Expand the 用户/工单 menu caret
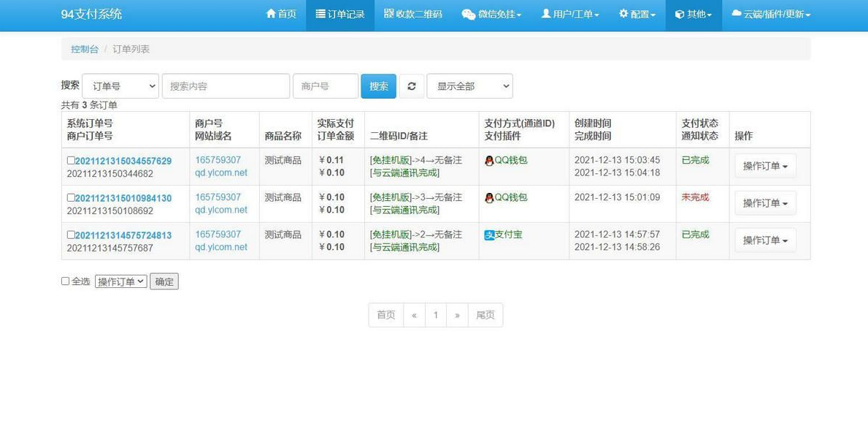The width and height of the screenshot is (868, 448). [x=596, y=15]
